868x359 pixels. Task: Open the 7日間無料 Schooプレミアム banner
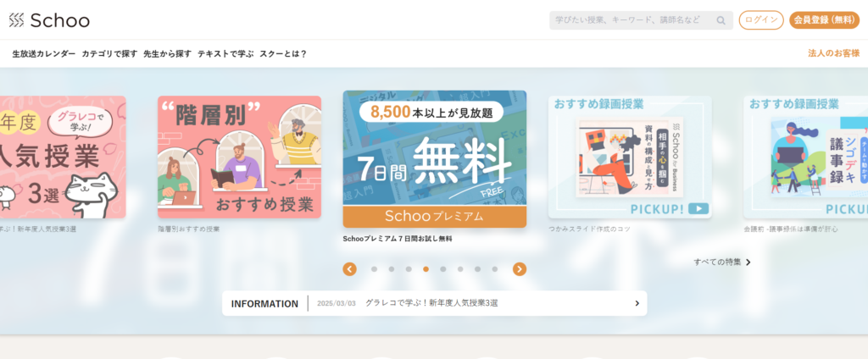pos(434,159)
